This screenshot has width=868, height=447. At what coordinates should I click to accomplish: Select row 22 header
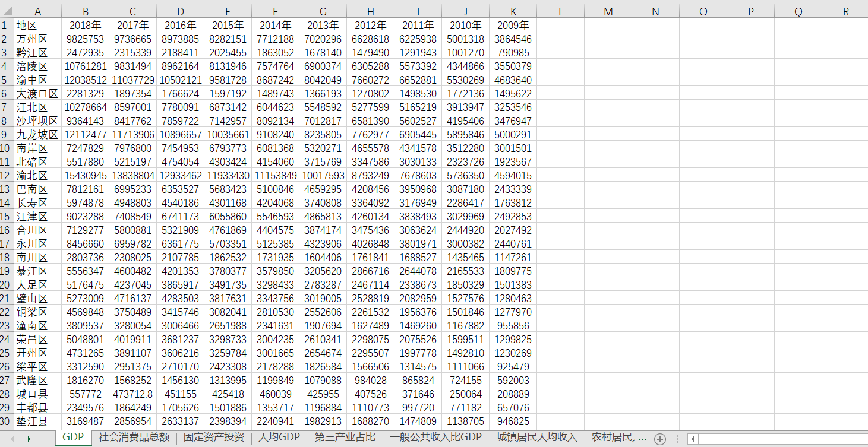click(7, 312)
